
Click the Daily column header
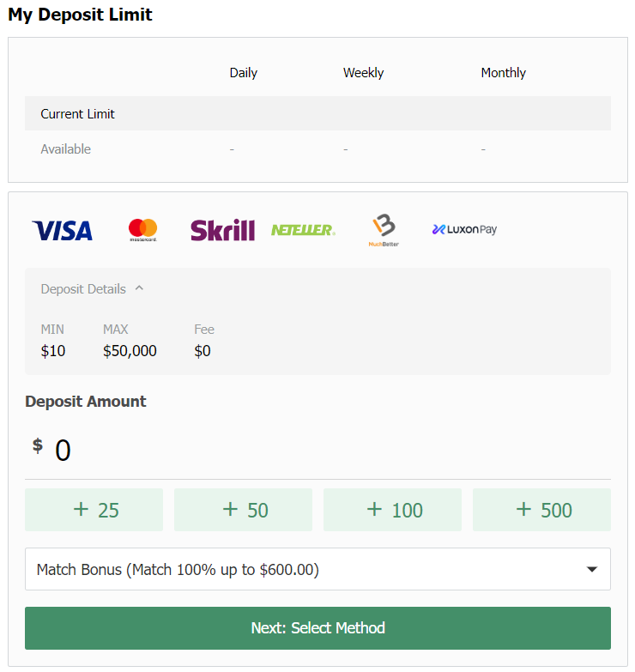(x=244, y=73)
